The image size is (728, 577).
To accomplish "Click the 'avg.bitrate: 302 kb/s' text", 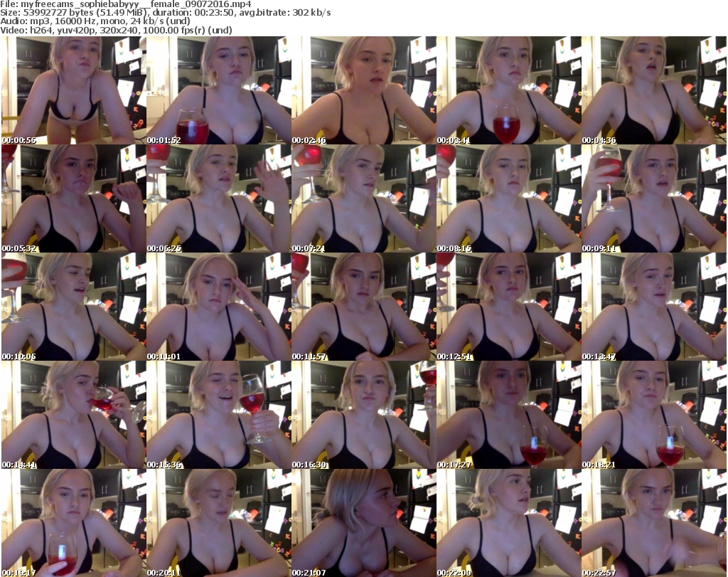I will [285, 13].
